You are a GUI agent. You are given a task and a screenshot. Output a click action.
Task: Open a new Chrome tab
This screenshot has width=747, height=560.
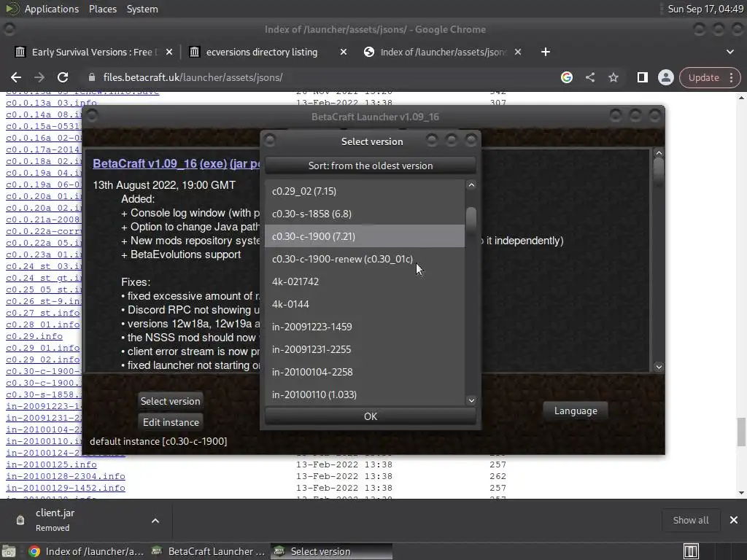(x=546, y=52)
